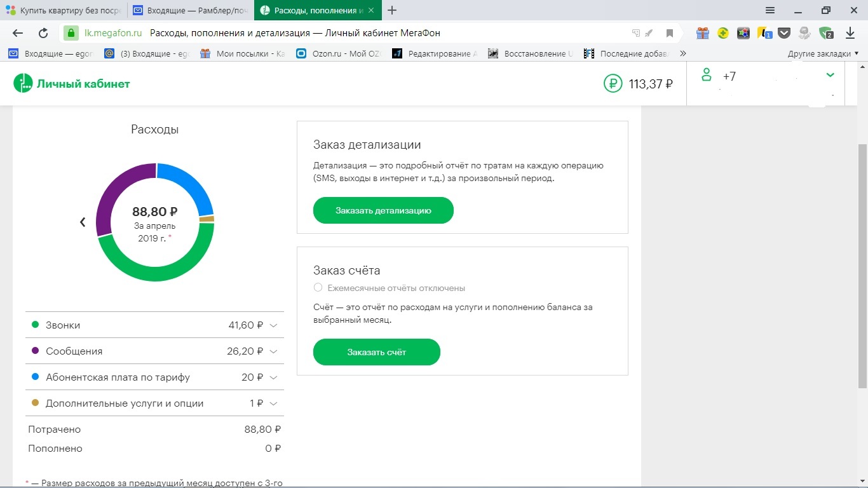Open the colorful star extension icon
The height and width of the screenshot is (488, 868).
coord(743,33)
